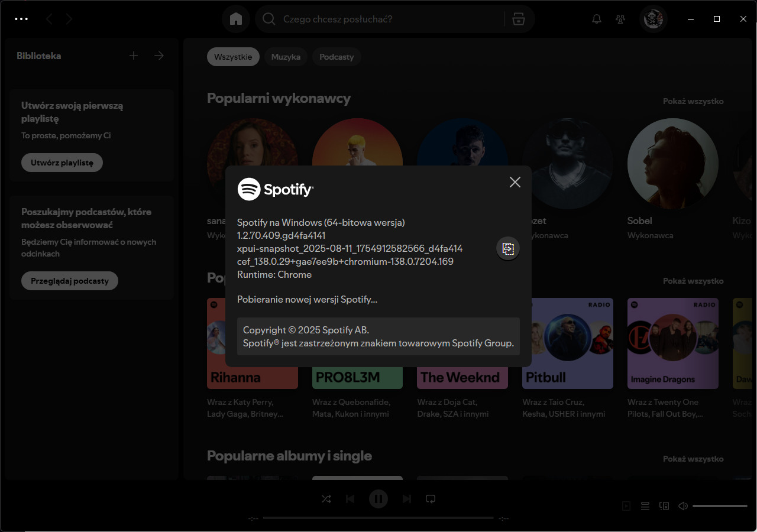This screenshot has width=757, height=532.
Task: Open the Popularni wykonawcy heading
Action: pyautogui.click(x=279, y=98)
